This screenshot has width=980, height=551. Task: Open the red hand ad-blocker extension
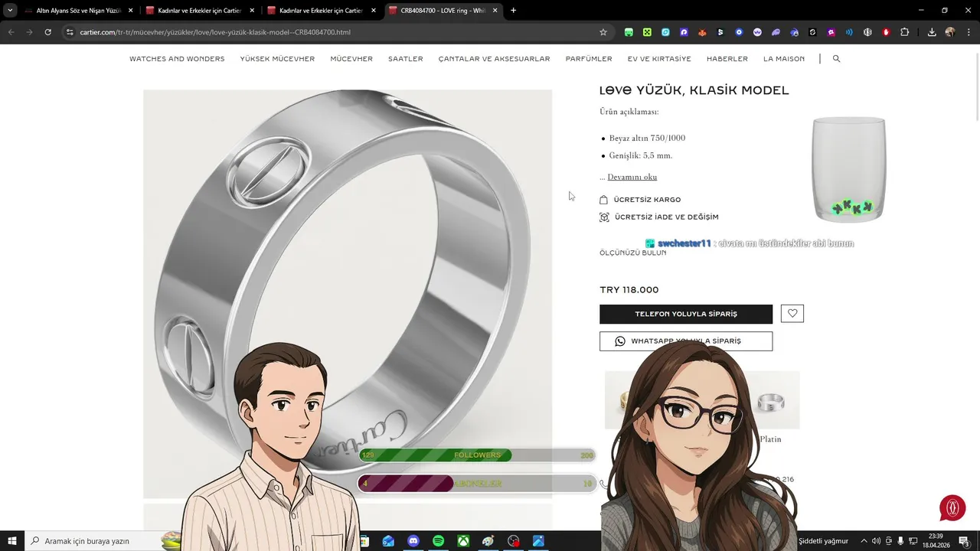[x=887, y=32]
